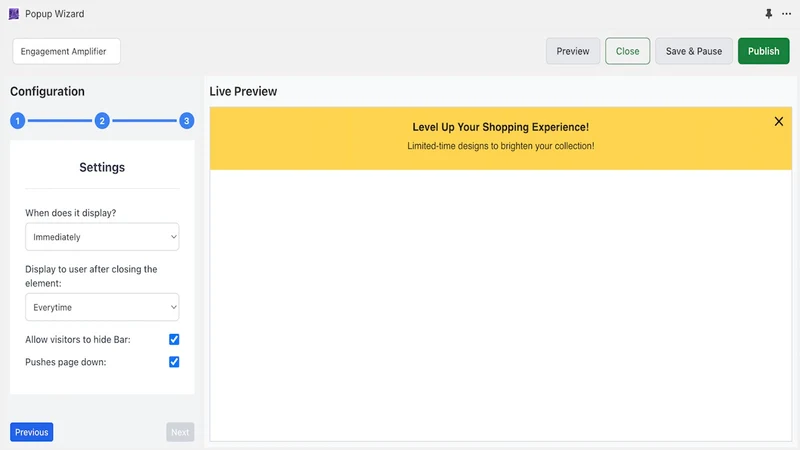Click the 'Allow visitors to hide Bar:' label
The width and height of the screenshot is (800, 450).
78,339
